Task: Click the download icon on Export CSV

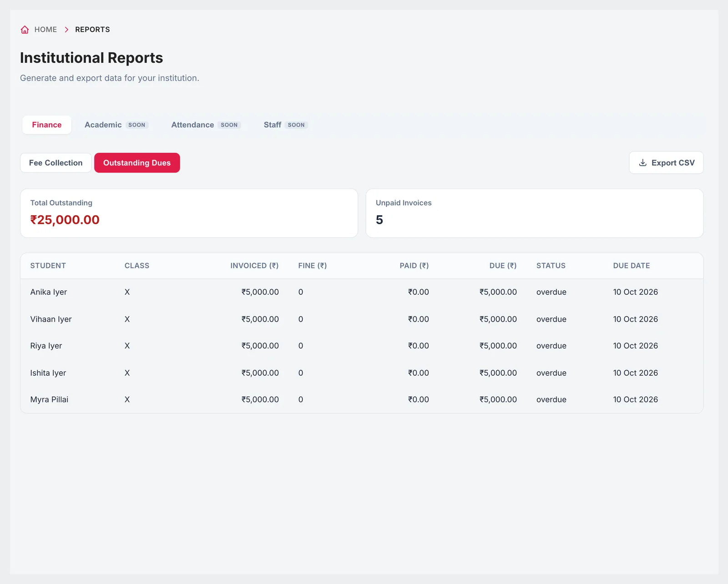Action: point(642,163)
